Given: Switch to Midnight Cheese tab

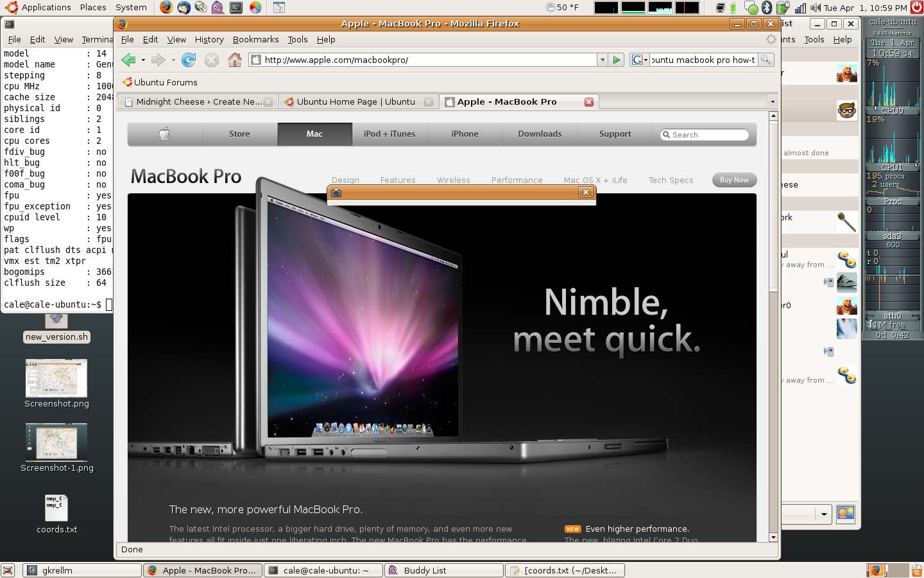Looking at the screenshot, I should coord(199,102).
